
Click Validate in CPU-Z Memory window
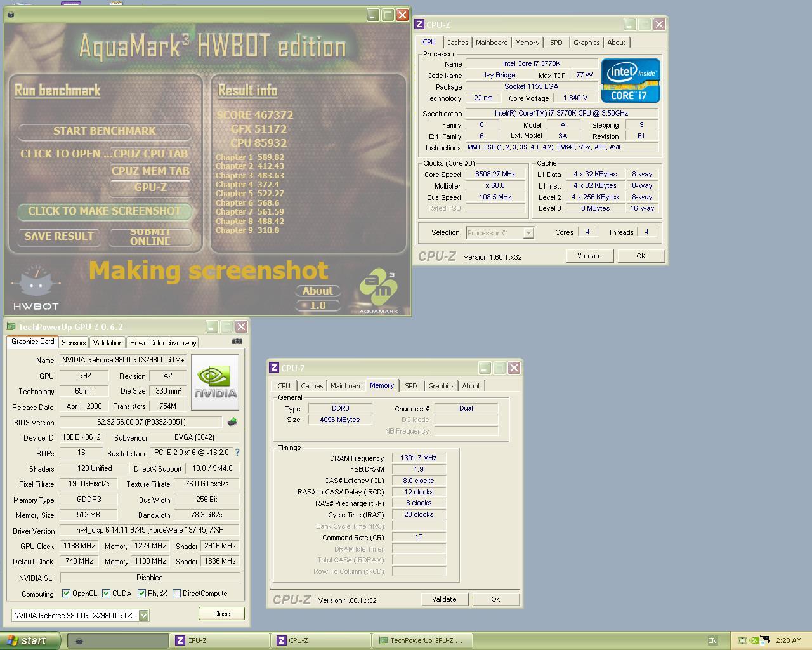(x=444, y=599)
